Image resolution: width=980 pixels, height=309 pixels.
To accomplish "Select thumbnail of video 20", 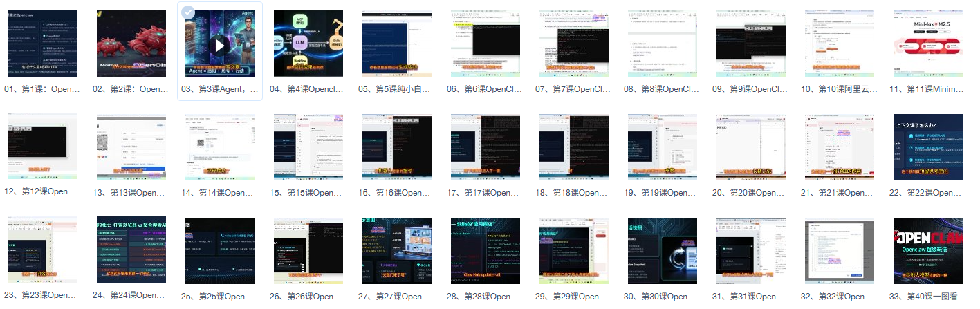I will click(751, 147).
